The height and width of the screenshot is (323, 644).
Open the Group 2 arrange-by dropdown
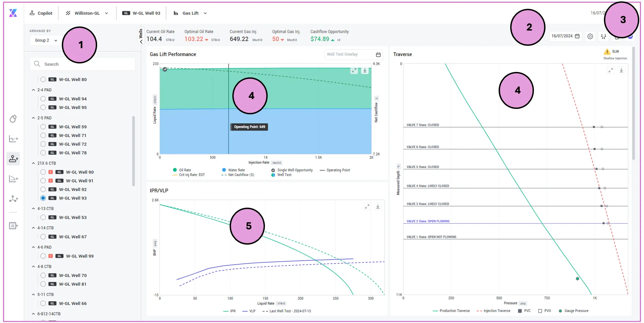click(x=46, y=40)
